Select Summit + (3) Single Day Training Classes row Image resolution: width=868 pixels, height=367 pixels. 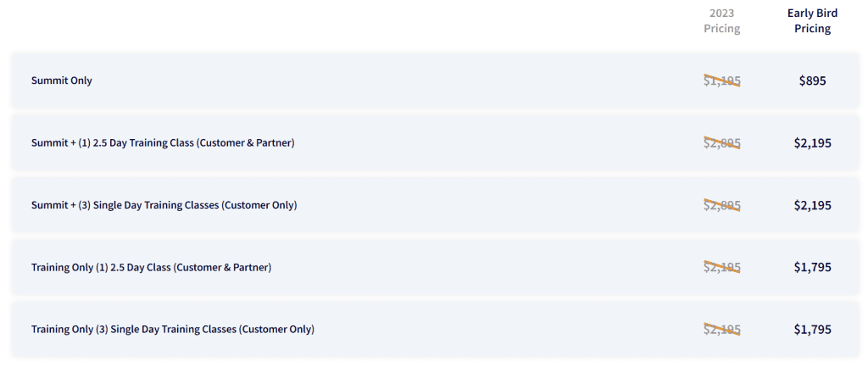(x=435, y=205)
